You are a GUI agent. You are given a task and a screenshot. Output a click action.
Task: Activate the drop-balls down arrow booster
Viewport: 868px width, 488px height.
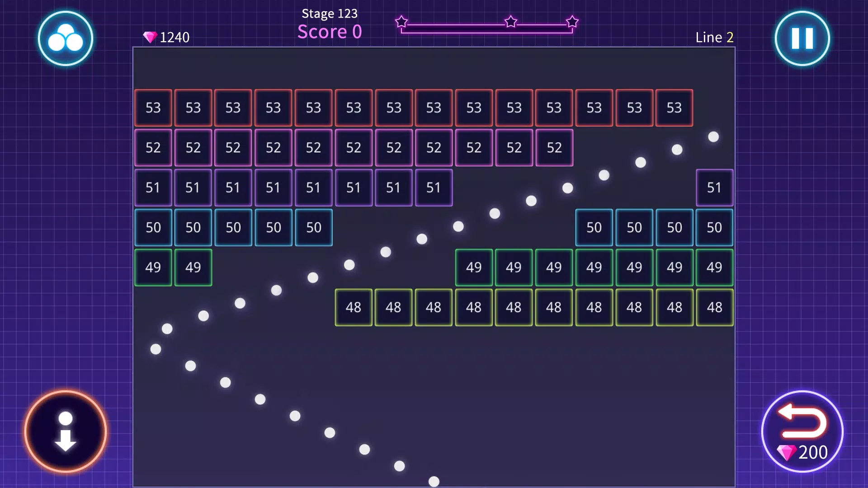pos(66,432)
